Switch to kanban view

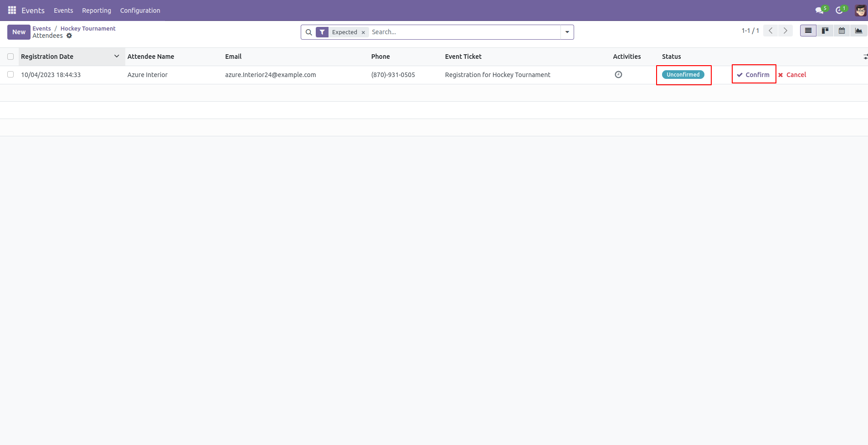(825, 31)
